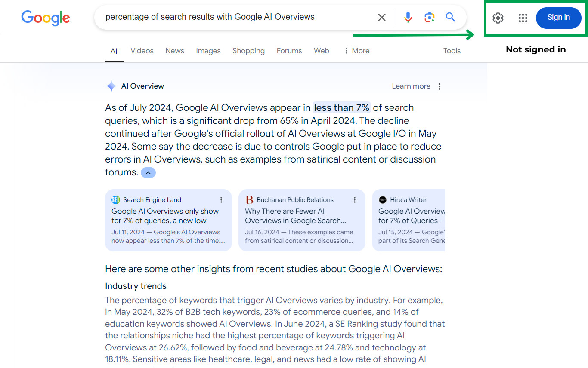Click the Google logo
This screenshot has width=588, height=368.
pos(46,18)
